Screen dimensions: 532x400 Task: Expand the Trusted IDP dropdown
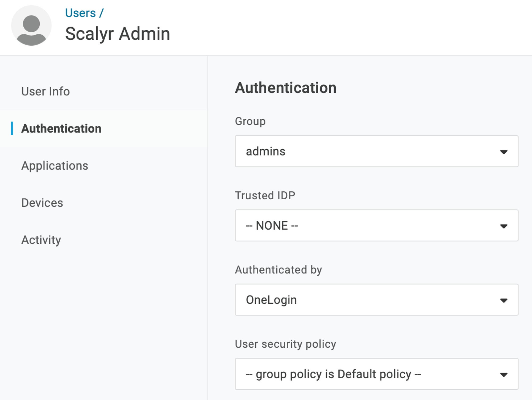377,225
